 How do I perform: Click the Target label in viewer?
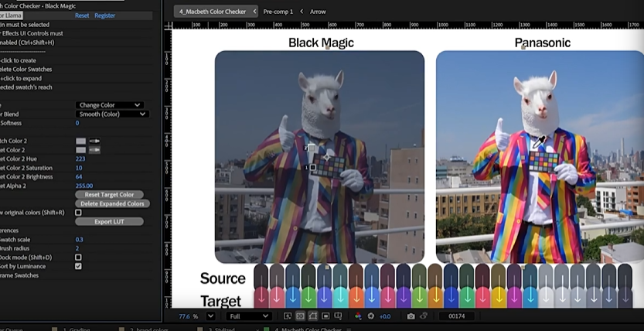(x=220, y=301)
